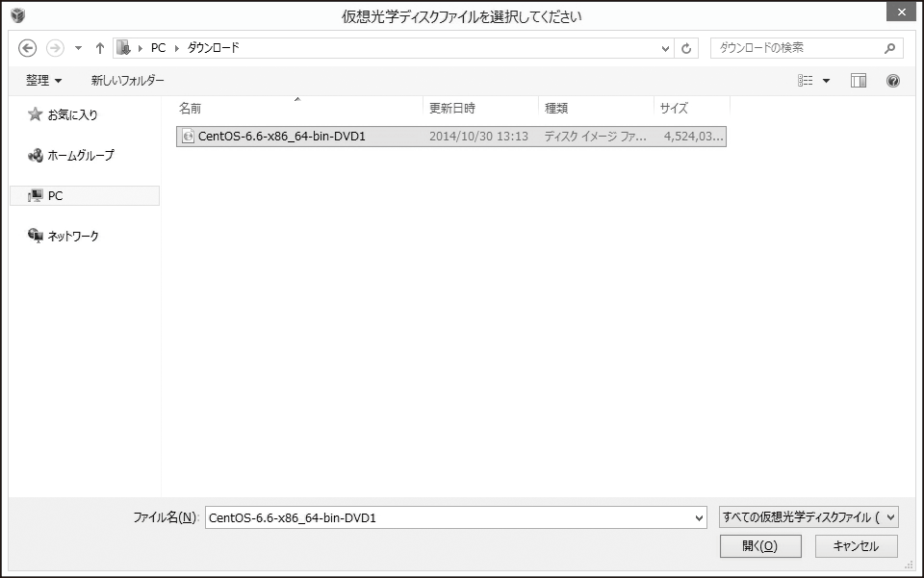This screenshot has width=924, height=578.
Task: Open recent locations dropdown arrow
Action: point(78,48)
